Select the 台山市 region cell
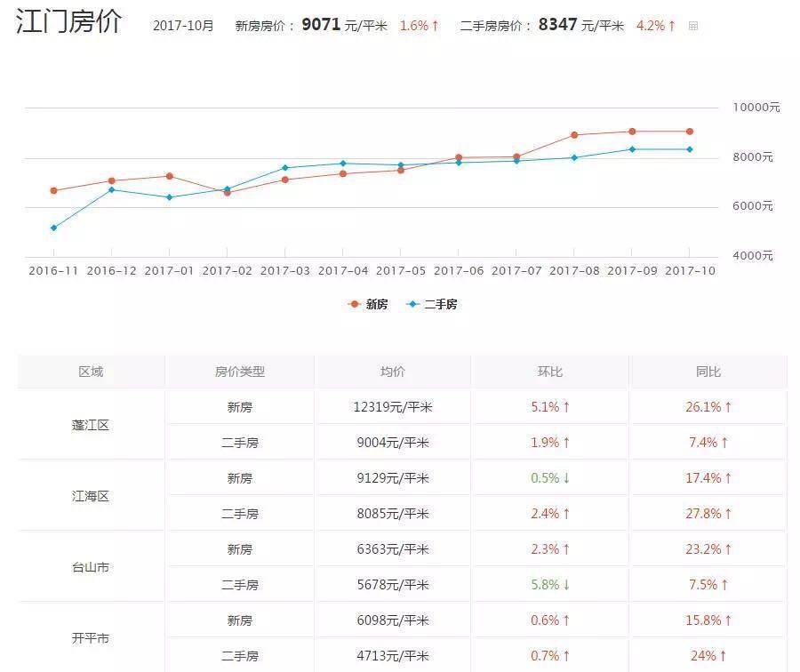 91,567
